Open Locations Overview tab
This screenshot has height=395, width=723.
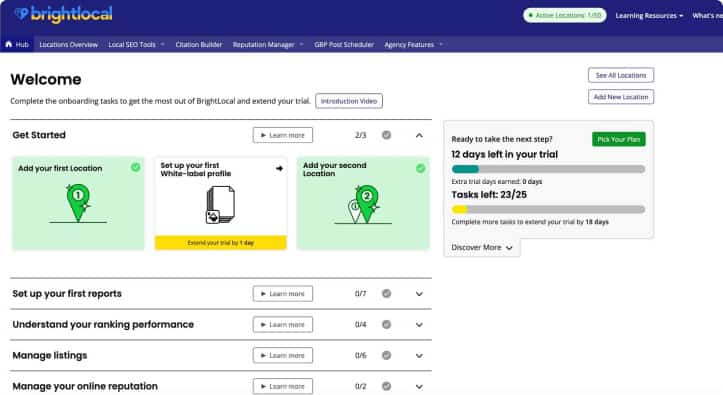click(x=68, y=45)
